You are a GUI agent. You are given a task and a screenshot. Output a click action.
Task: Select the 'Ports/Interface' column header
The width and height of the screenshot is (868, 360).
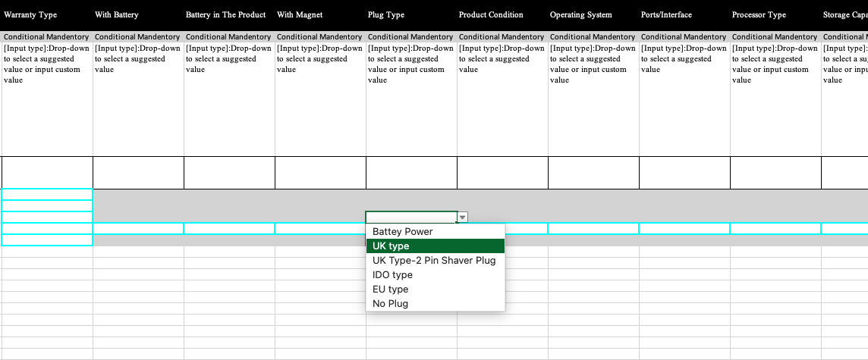pos(684,15)
